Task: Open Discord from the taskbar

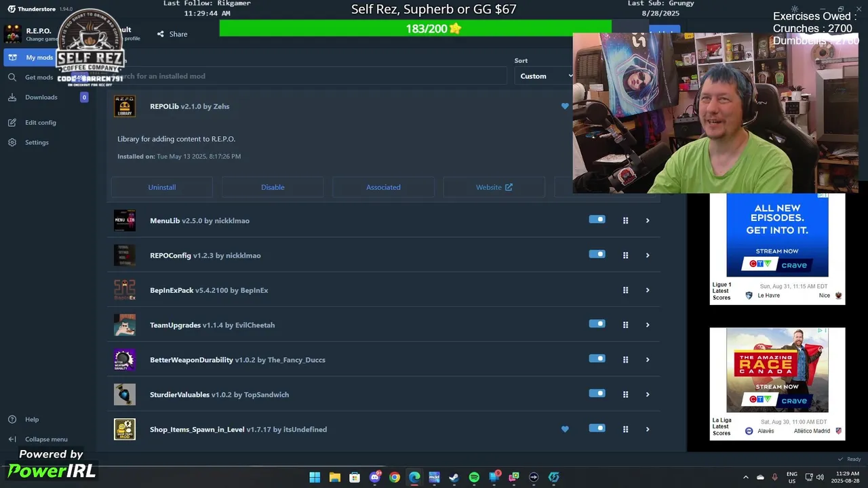Action: [375, 477]
